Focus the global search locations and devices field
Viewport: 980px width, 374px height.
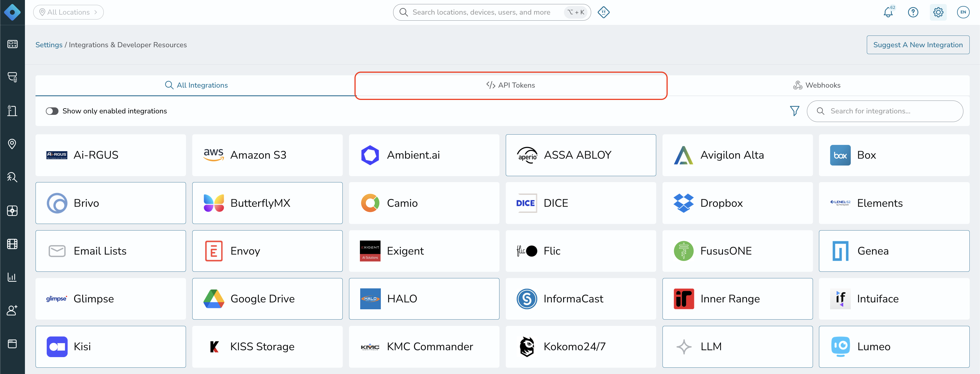(491, 12)
